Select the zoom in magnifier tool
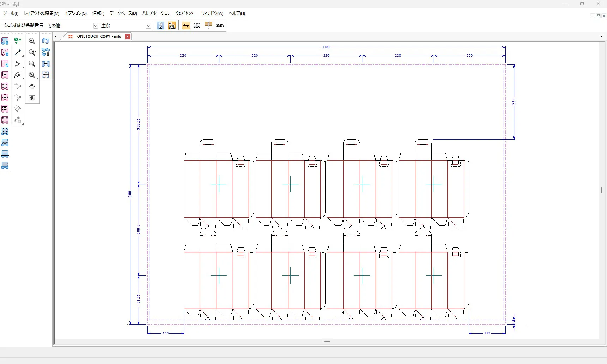607x364 pixels. click(x=32, y=41)
